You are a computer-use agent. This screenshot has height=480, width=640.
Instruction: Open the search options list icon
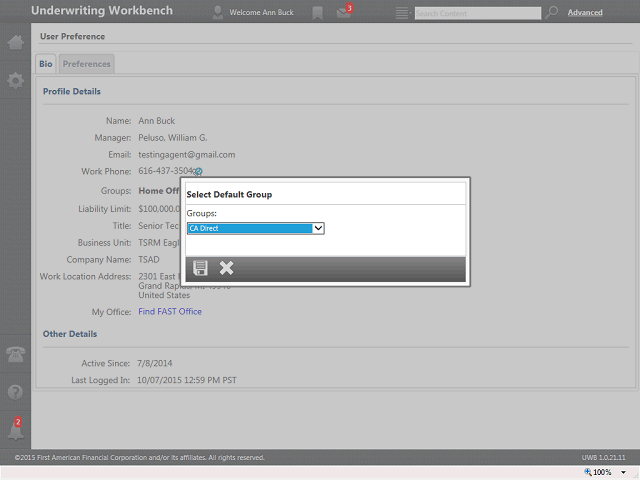[402, 13]
